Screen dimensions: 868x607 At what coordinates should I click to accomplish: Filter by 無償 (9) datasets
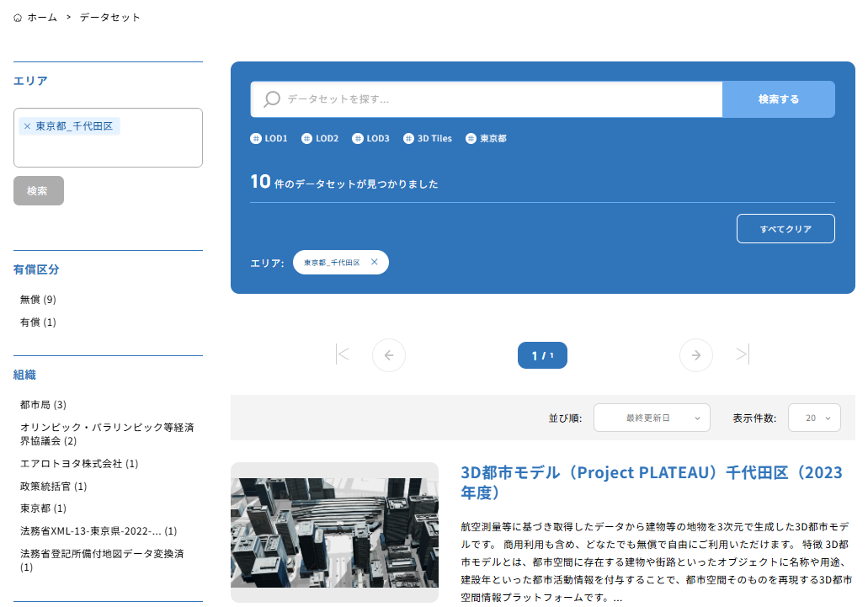[38, 300]
